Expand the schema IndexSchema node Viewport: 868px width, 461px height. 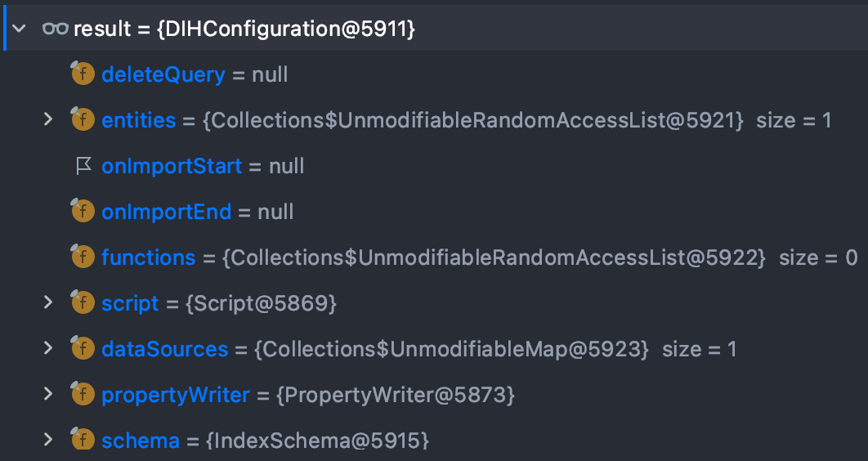coord(48,441)
